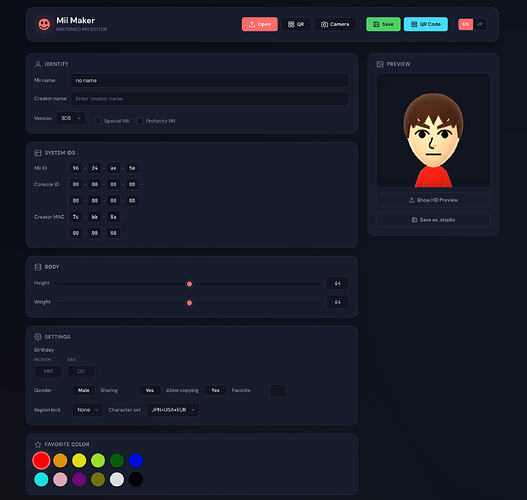Select the EN language tab
Viewport: 527px width, 500px height.
tap(465, 24)
